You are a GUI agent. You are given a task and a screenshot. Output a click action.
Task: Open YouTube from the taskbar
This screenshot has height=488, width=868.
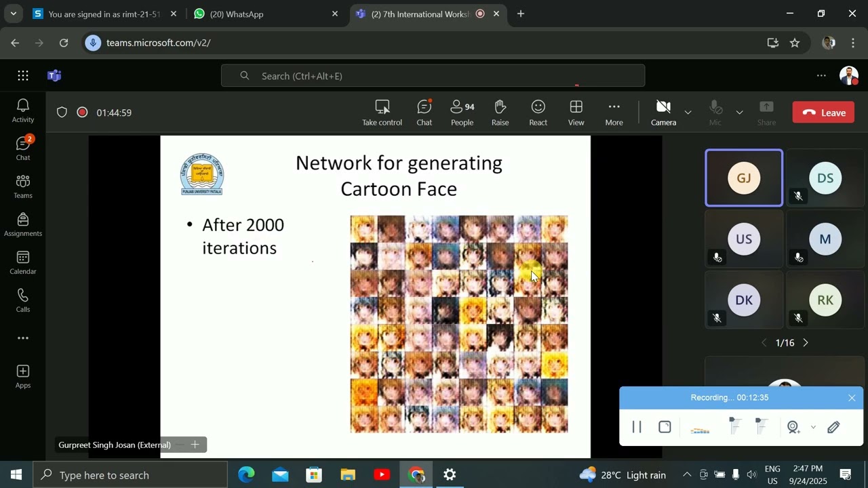click(x=382, y=475)
